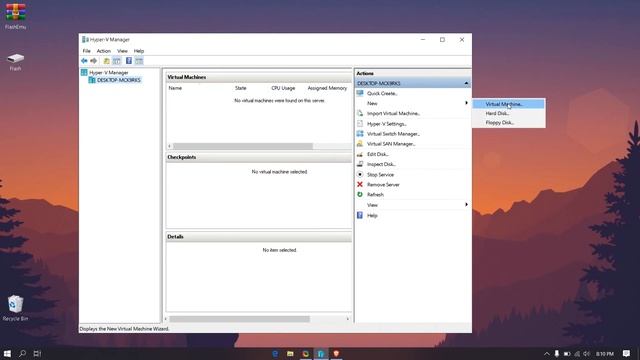Toggle the Show/Hide Console Tree icon
This screenshot has height=360, width=640.
coord(116,61)
